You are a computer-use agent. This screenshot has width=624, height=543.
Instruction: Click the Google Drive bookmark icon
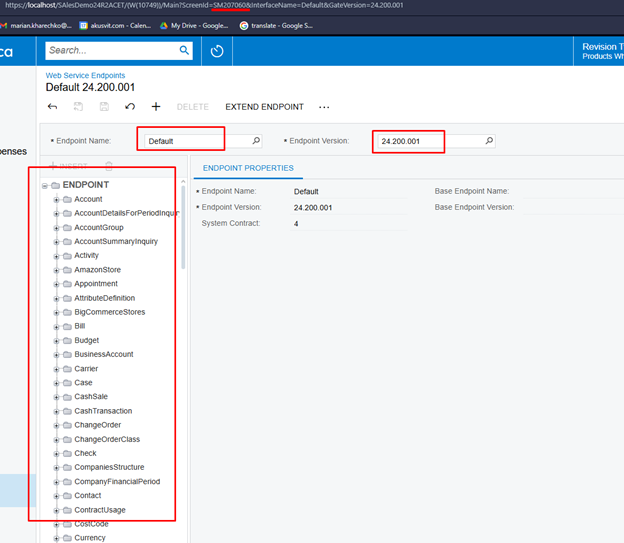point(164,25)
